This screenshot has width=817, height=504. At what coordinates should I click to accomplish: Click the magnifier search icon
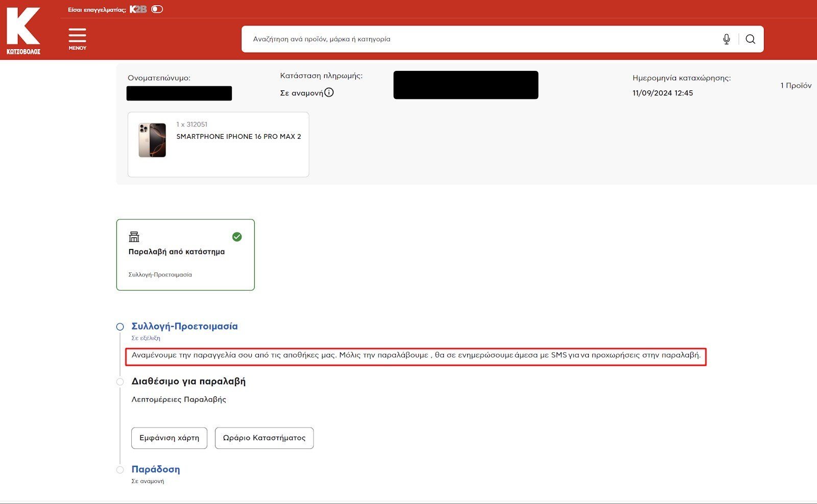click(750, 39)
